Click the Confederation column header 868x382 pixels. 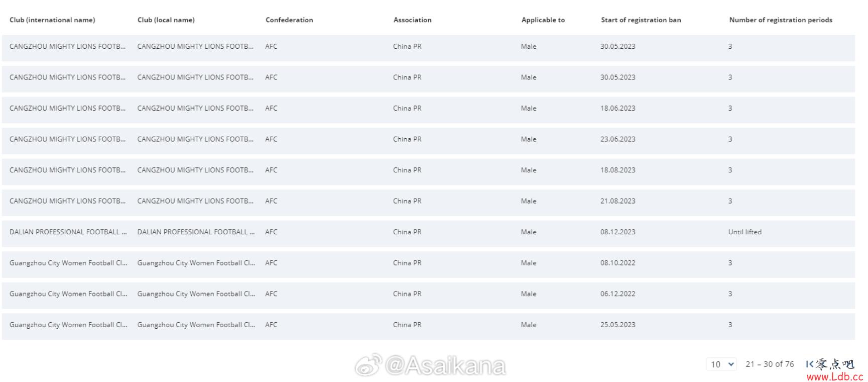click(289, 20)
